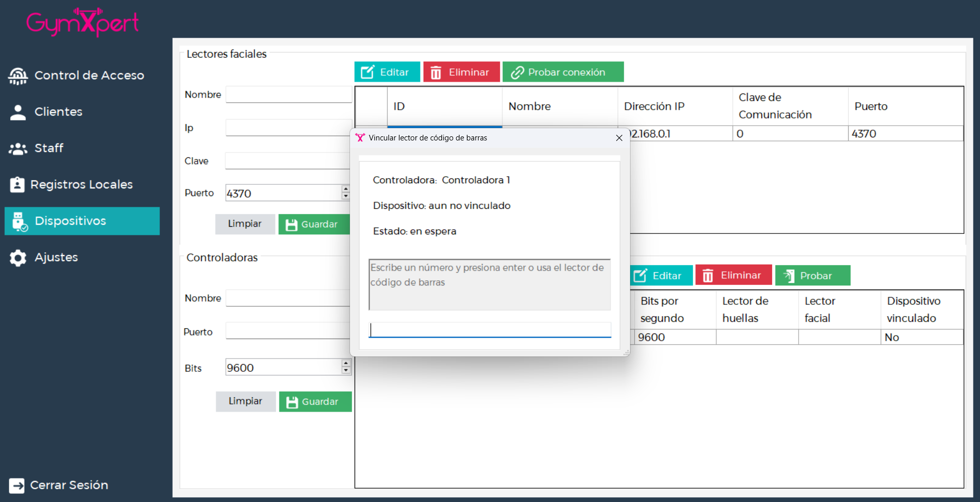Image resolution: width=980 pixels, height=502 pixels.
Task: Go to the Clientes menu section
Action: click(58, 112)
